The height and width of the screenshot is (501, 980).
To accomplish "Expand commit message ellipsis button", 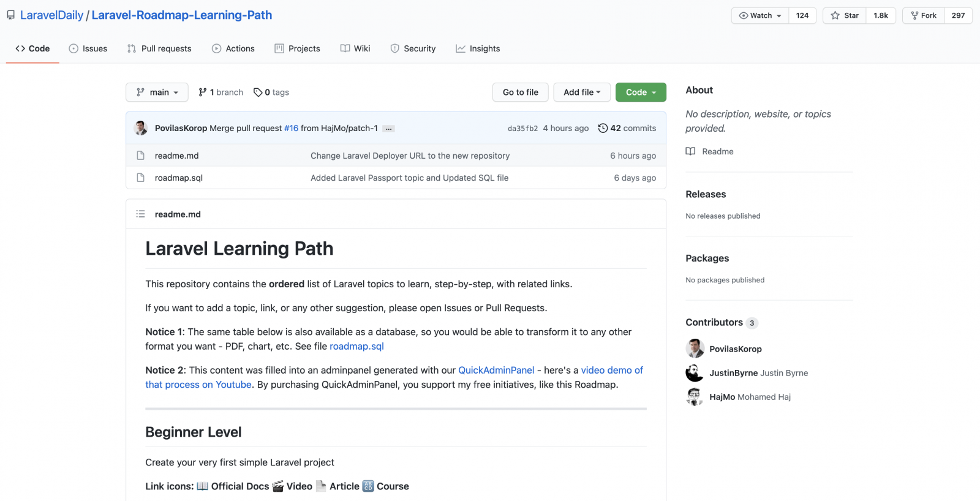I will click(x=388, y=129).
